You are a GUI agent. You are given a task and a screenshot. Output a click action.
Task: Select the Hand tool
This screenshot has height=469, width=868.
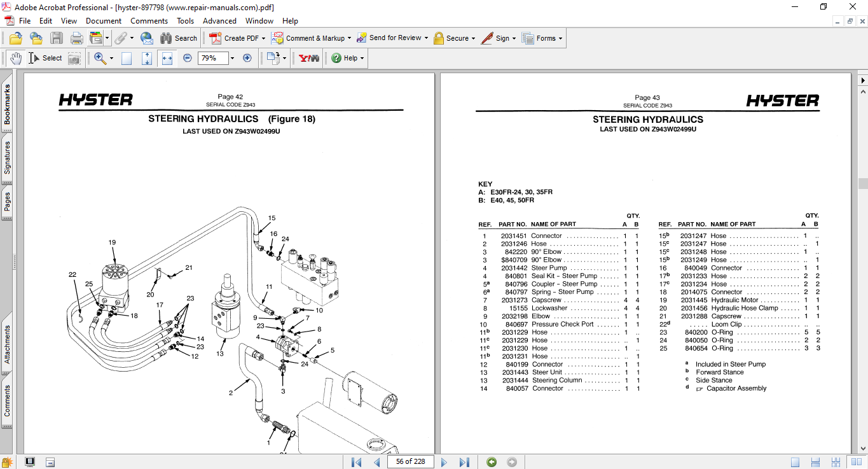coord(16,58)
